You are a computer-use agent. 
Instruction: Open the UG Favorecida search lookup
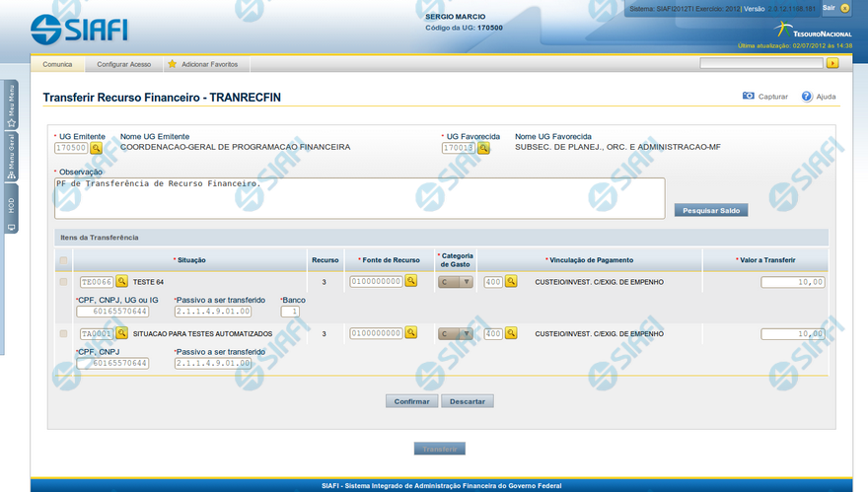[483, 148]
